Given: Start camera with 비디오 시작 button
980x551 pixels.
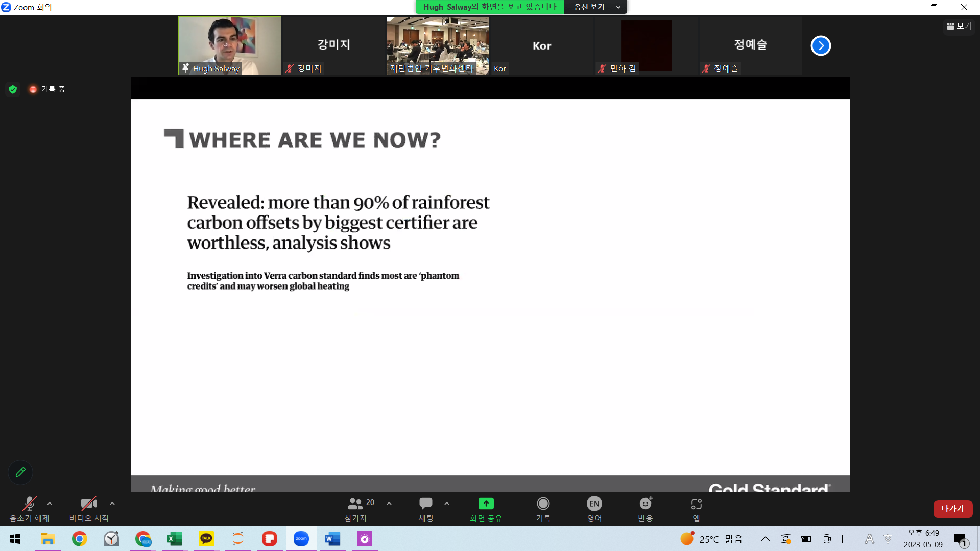Looking at the screenshot, I should pos(89,509).
